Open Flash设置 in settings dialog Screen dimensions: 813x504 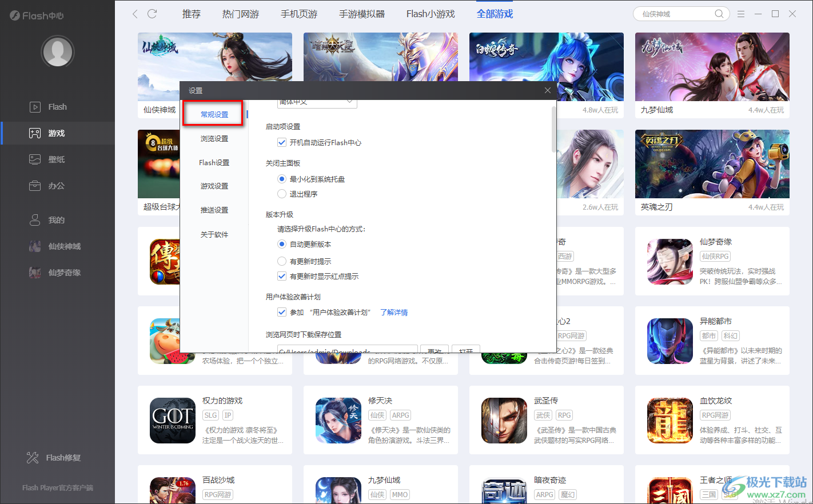(x=214, y=163)
